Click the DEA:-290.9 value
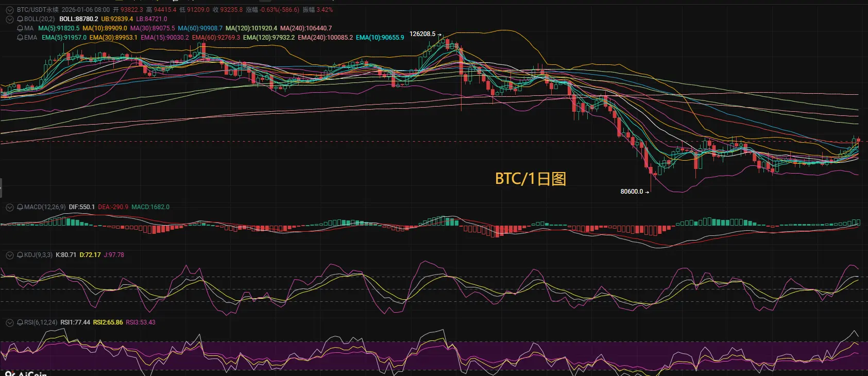The width and height of the screenshot is (868, 376). pos(113,207)
